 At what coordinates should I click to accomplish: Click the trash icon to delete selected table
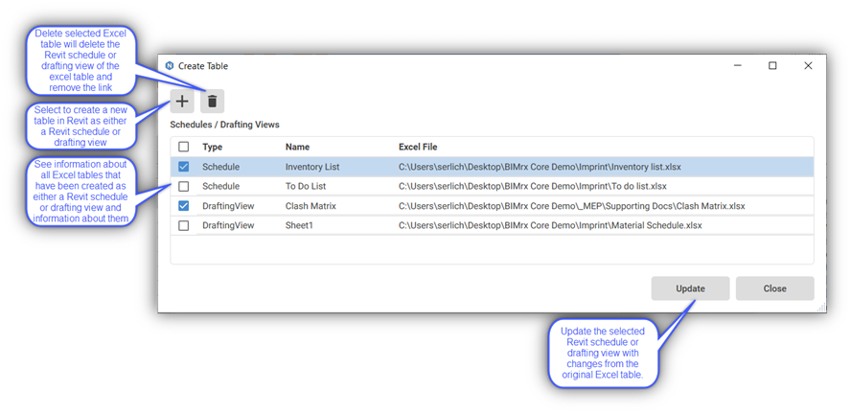pos(212,101)
